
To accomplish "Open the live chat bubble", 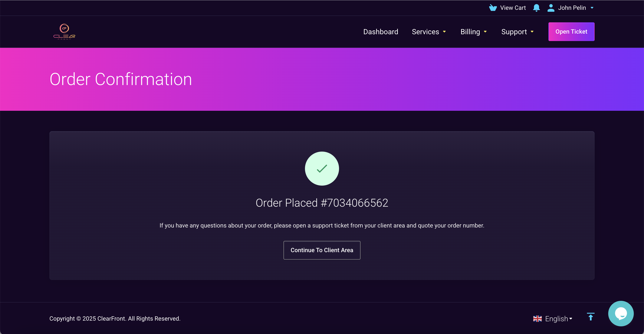I will click(x=621, y=313).
